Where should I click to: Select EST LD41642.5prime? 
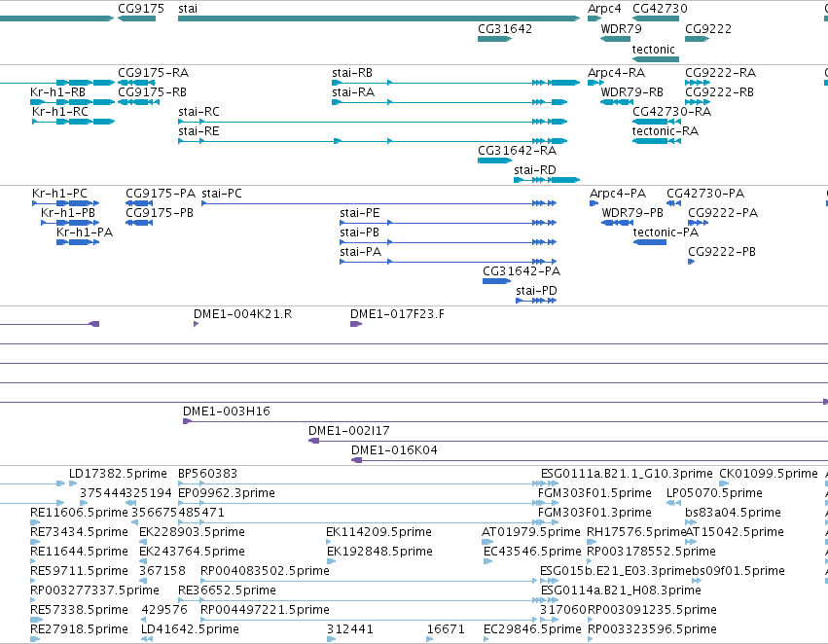tap(147, 639)
